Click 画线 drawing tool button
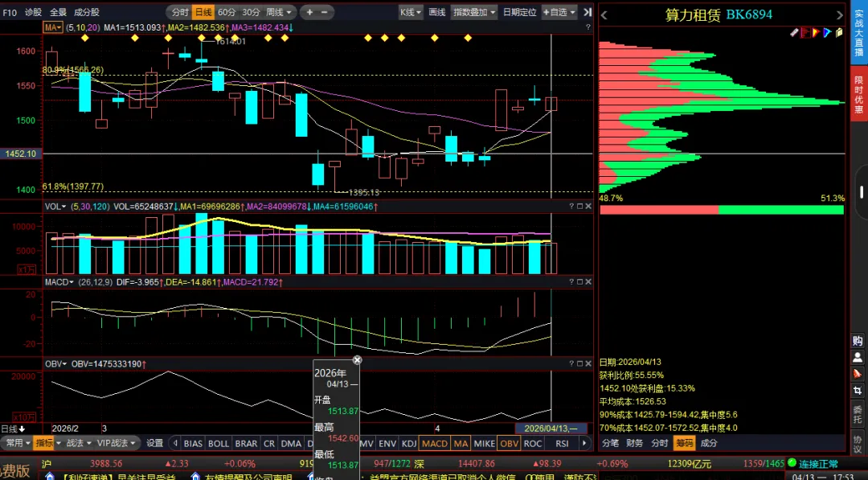 point(436,11)
